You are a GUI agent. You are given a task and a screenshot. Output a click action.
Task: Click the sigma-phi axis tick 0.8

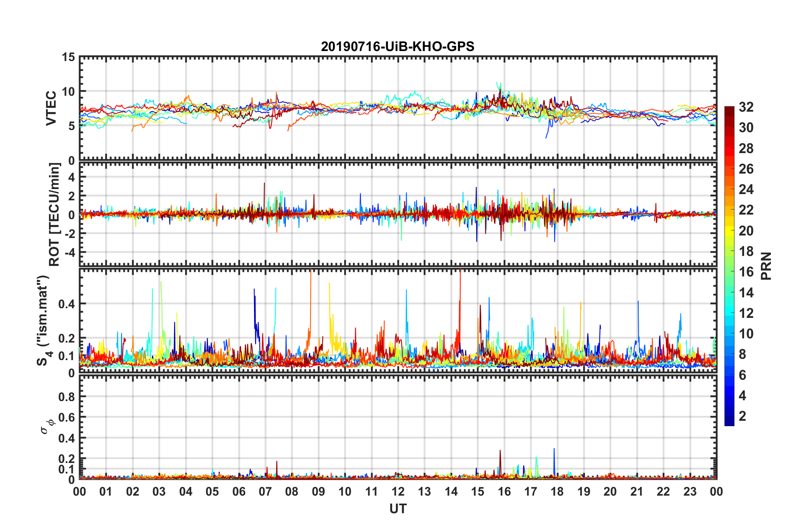(x=67, y=396)
